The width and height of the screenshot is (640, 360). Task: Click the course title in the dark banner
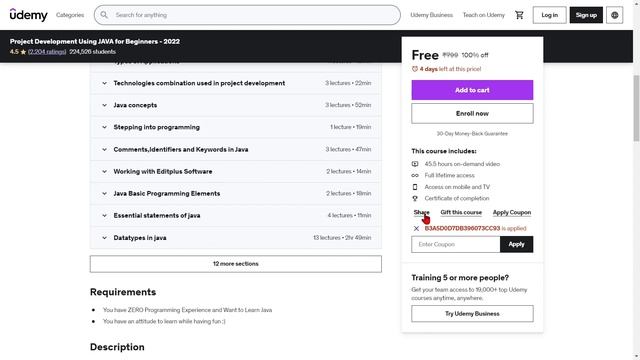95,41
